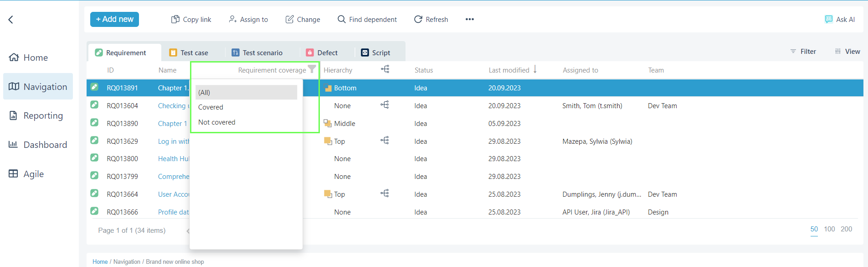Open the View column settings

847,52
